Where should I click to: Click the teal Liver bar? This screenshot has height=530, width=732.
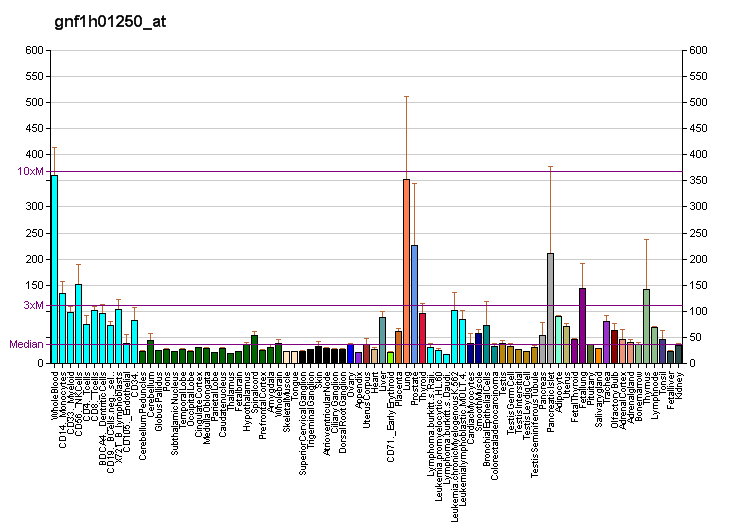(382, 340)
